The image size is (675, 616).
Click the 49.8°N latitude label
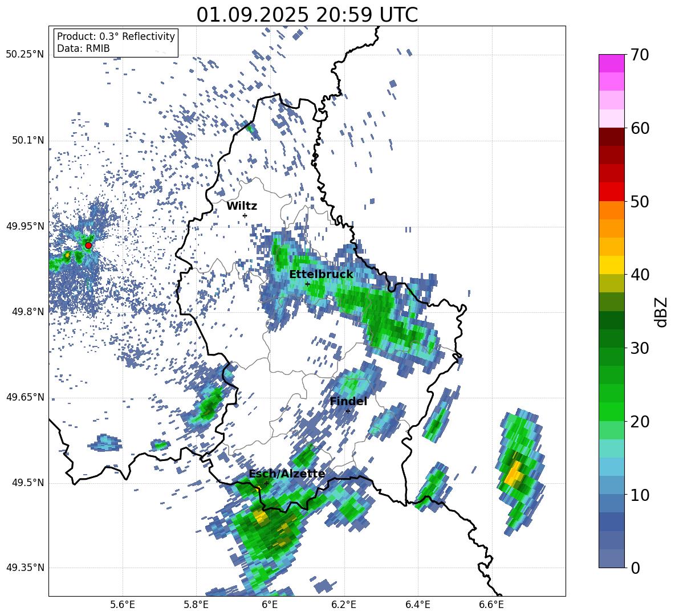(x=29, y=312)
